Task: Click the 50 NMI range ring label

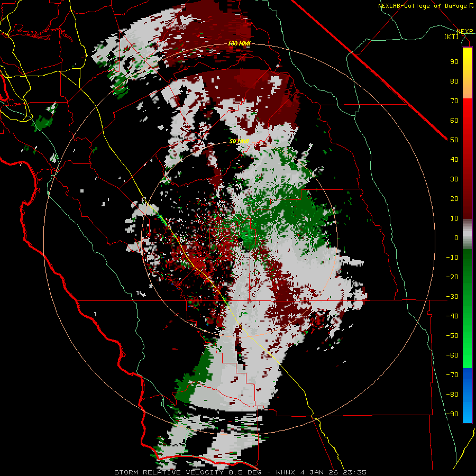Action: tap(239, 141)
